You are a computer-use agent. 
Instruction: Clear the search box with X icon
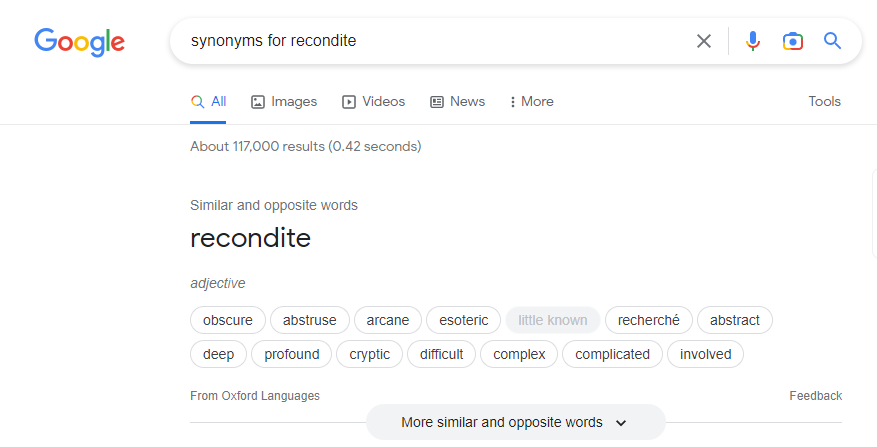pyautogui.click(x=704, y=41)
